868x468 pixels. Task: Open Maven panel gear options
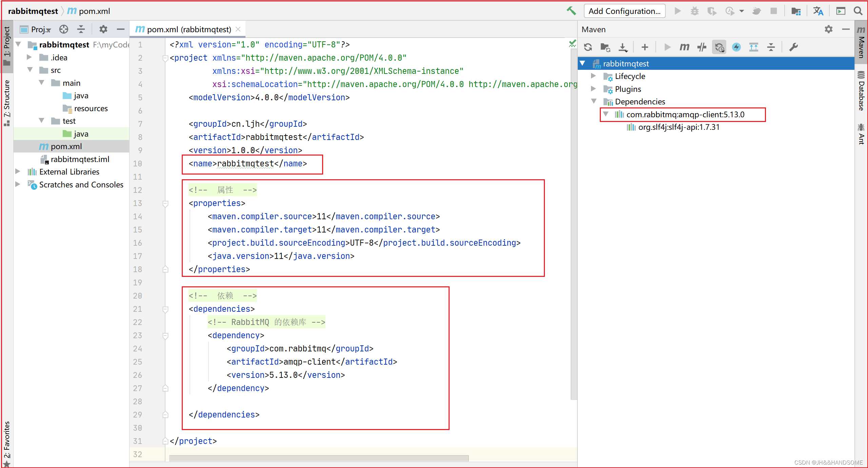[828, 29]
